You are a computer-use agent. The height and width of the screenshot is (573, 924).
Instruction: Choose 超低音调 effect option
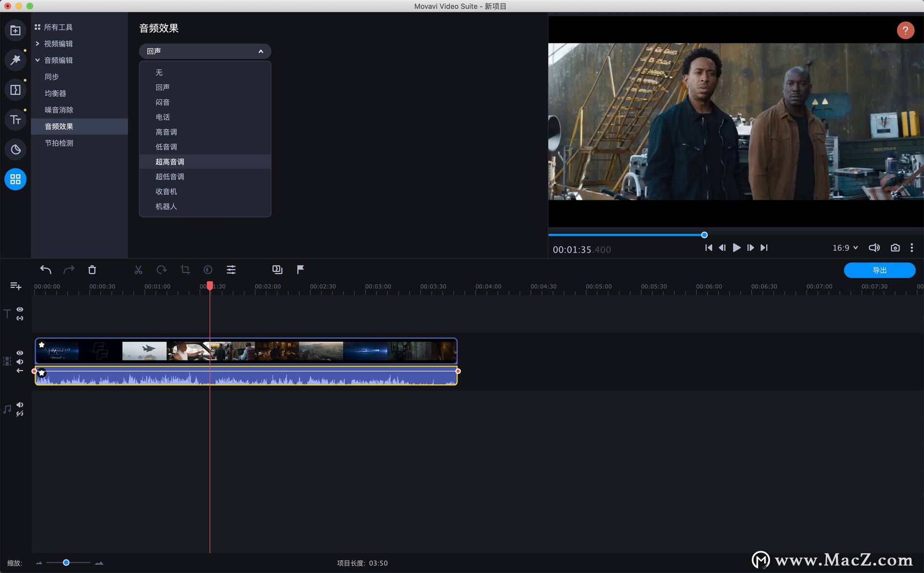[x=205, y=177]
